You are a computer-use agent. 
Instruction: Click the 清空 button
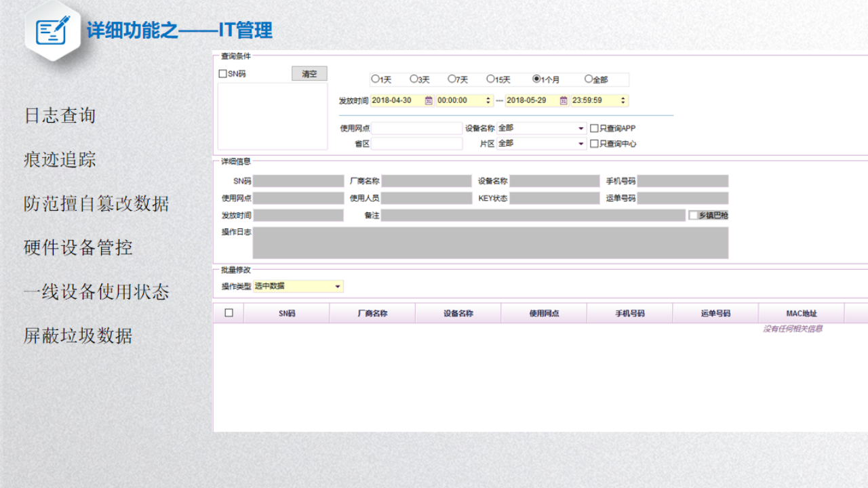[x=309, y=74]
